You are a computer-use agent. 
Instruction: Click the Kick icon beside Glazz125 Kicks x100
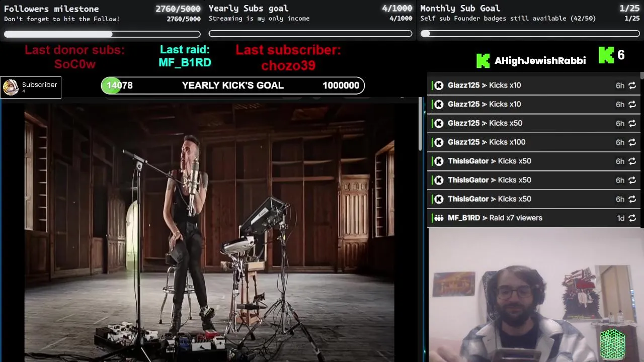tap(439, 142)
